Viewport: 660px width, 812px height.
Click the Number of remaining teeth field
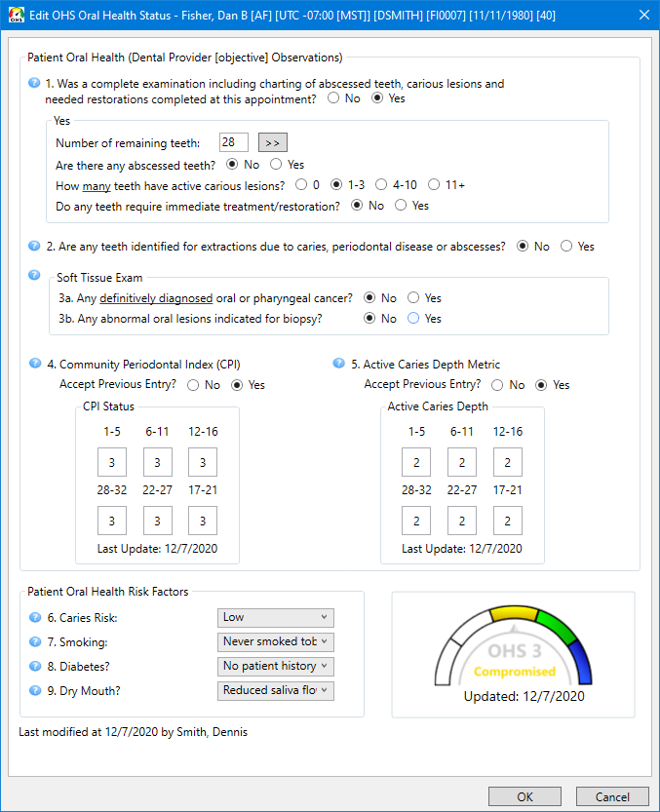[234, 142]
